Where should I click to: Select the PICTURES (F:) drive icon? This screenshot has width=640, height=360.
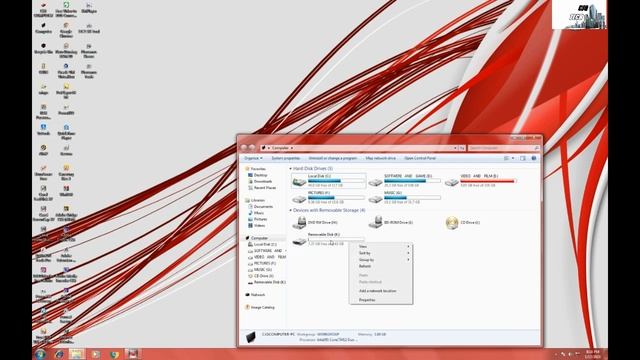tap(299, 198)
